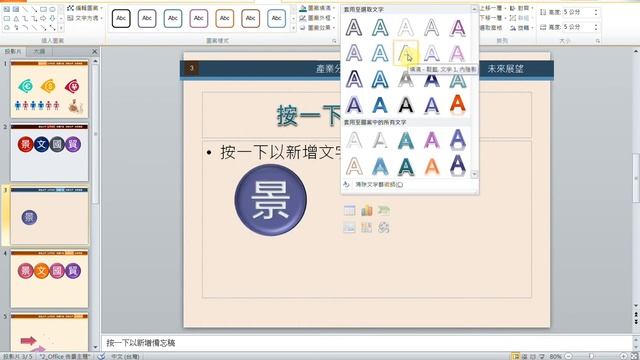Click the 未來展望 header text on slide
The height and width of the screenshot is (360, 640).
(505, 69)
